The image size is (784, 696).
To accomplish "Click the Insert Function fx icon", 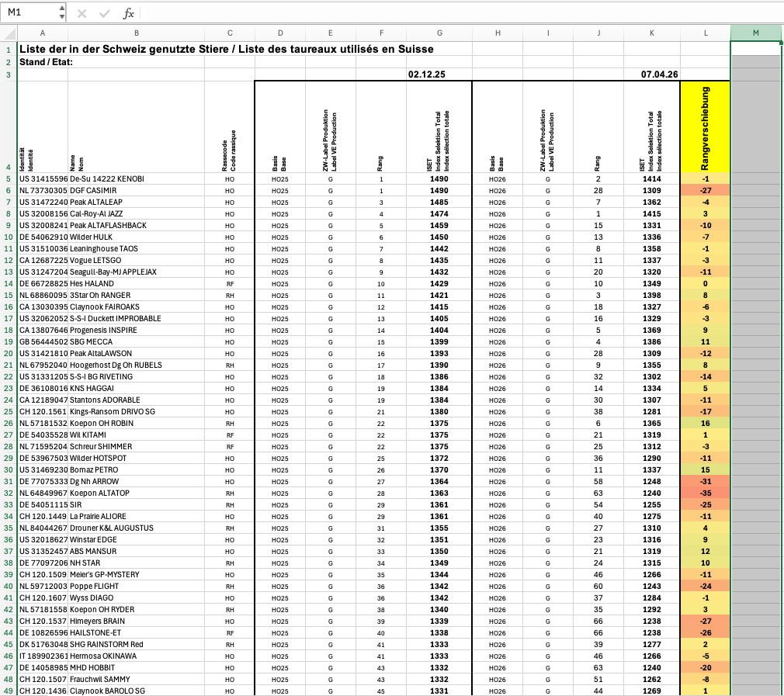I will (129, 13).
